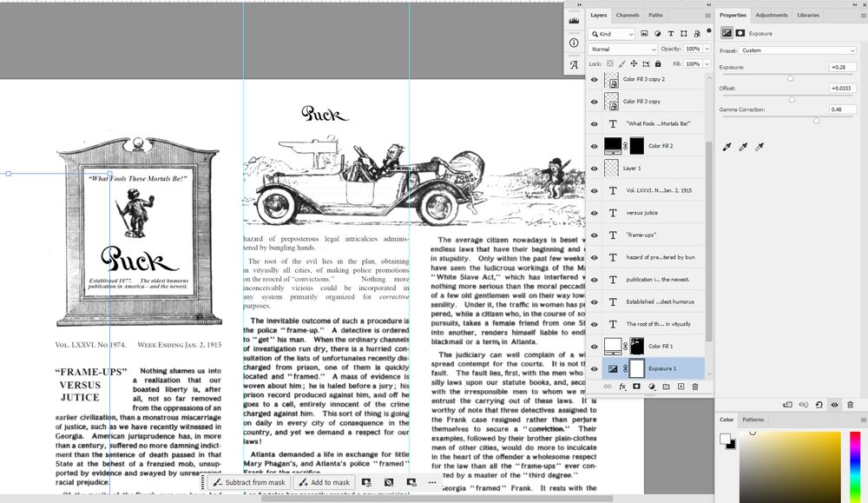Click the Masks icon in Properties panel
868x503 pixels.
pyautogui.click(x=740, y=33)
